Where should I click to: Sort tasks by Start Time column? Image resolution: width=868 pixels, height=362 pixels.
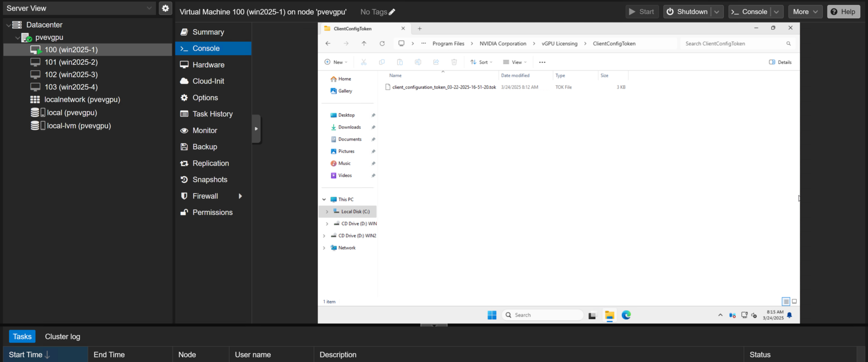(46, 355)
